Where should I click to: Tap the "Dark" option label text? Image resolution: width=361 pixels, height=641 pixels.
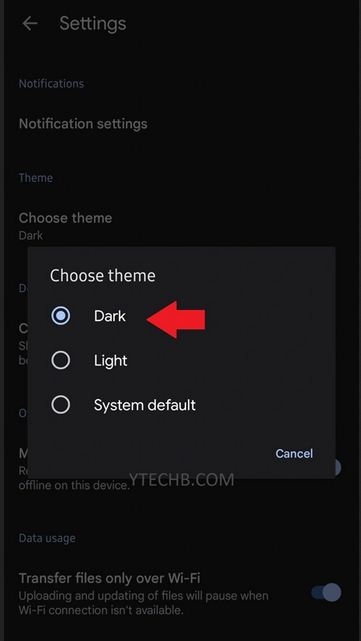click(110, 316)
